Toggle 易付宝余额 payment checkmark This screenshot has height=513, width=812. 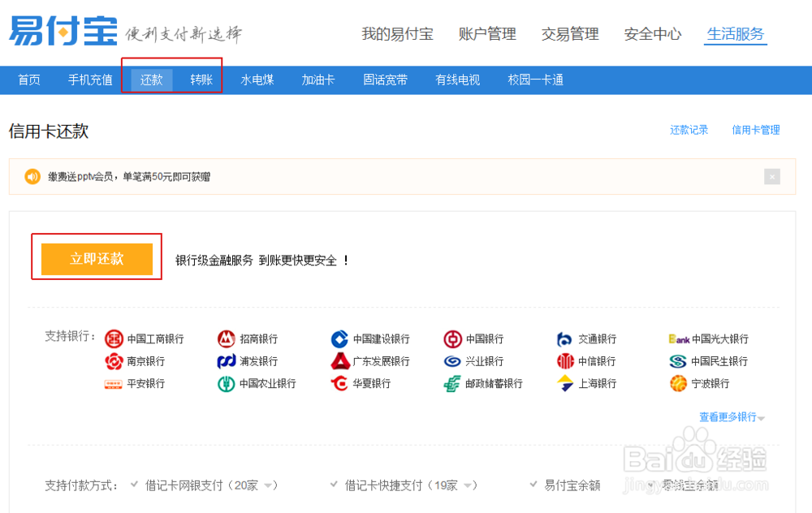[533, 485]
